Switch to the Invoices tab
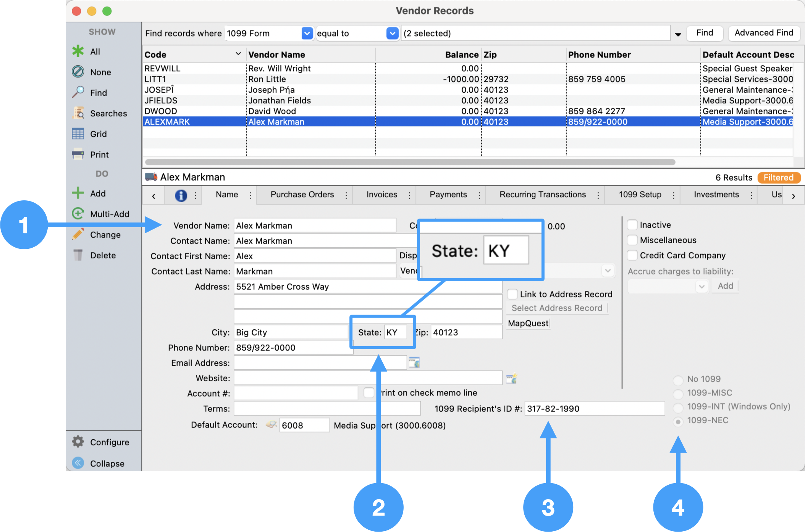This screenshot has height=532, width=805. (381, 195)
